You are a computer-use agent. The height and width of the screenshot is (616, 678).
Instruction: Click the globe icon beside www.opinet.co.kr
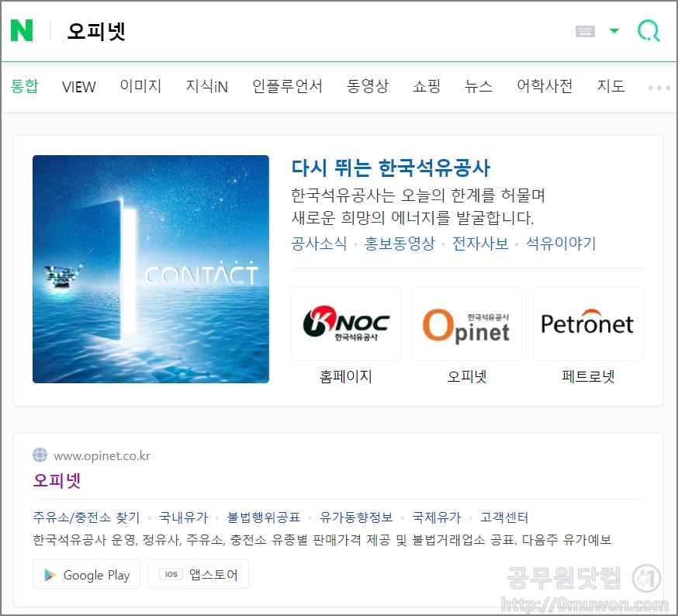pos(40,455)
